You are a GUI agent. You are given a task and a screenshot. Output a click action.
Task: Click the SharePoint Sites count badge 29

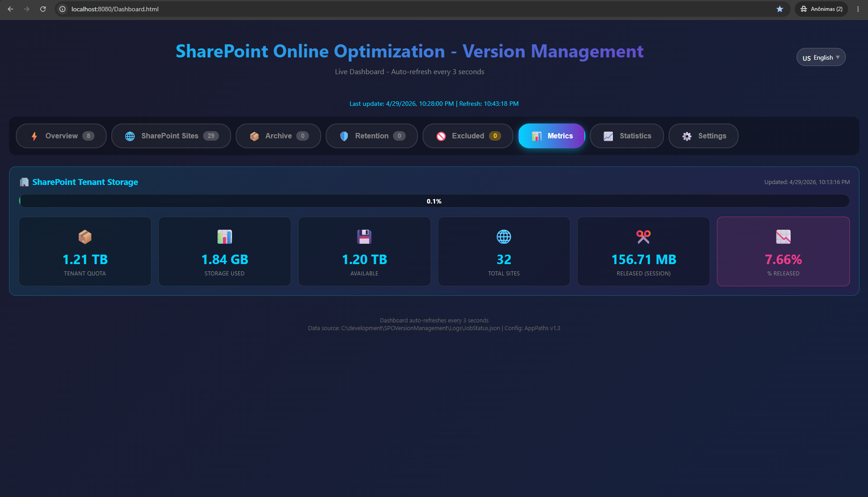pos(211,136)
